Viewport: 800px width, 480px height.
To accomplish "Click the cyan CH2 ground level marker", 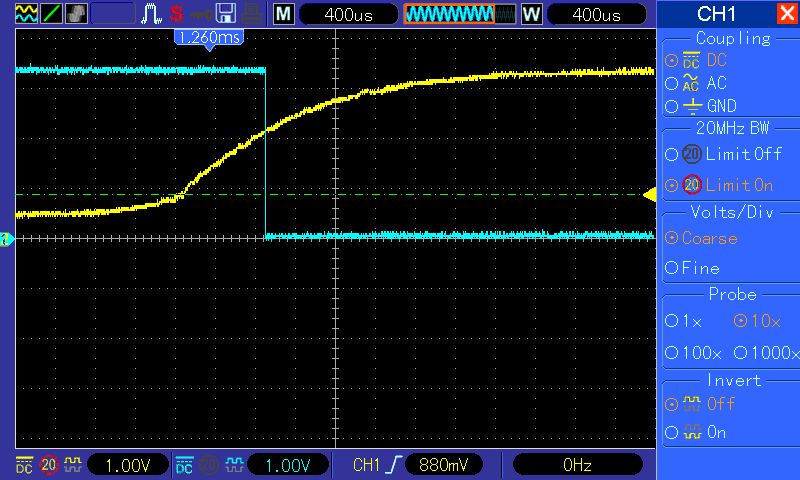I will [6, 239].
